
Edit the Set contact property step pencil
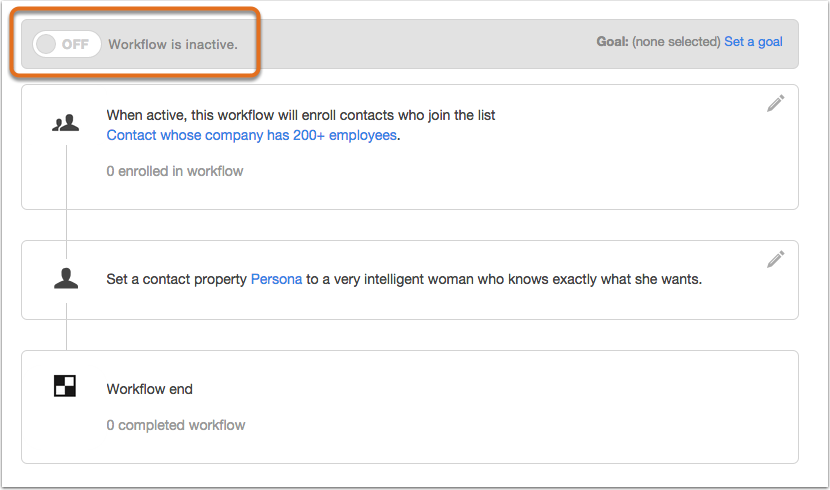[x=775, y=259]
